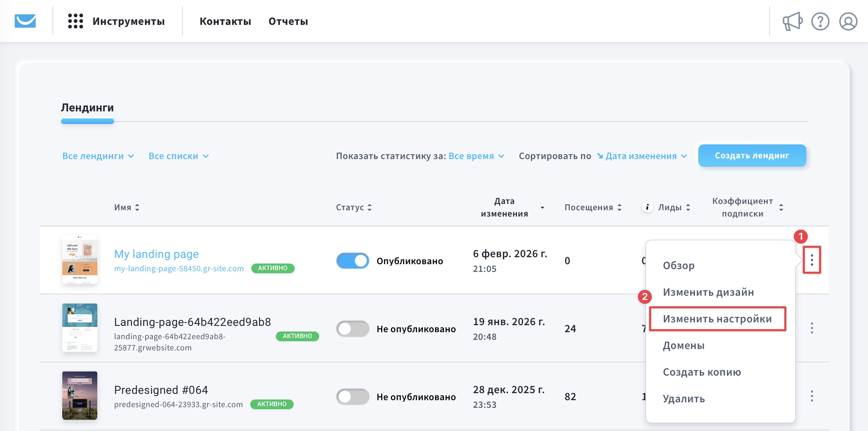
Task: Click the megaphone announcements icon
Action: click(792, 21)
